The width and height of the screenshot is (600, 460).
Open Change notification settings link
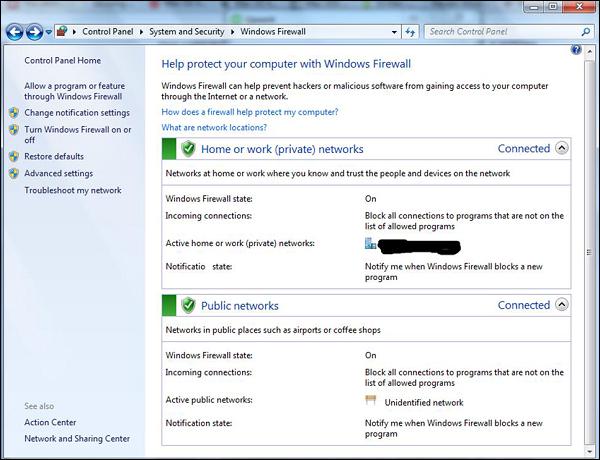[x=77, y=113]
